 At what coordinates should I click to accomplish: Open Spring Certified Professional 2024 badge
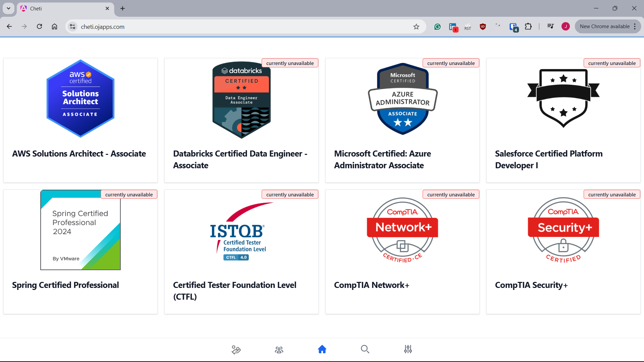point(80,230)
